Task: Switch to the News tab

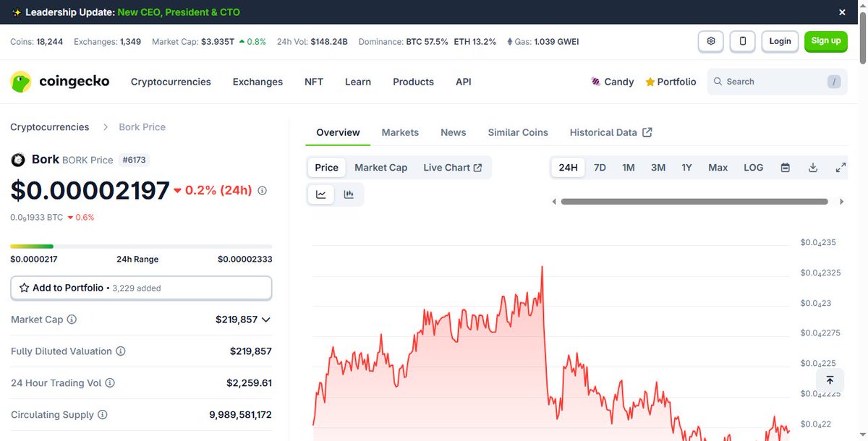Action: 453,132
